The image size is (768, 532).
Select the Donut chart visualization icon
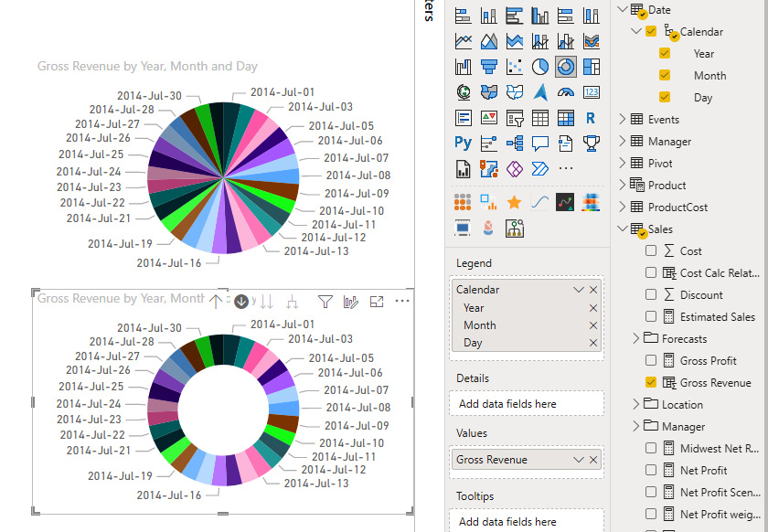coord(566,67)
